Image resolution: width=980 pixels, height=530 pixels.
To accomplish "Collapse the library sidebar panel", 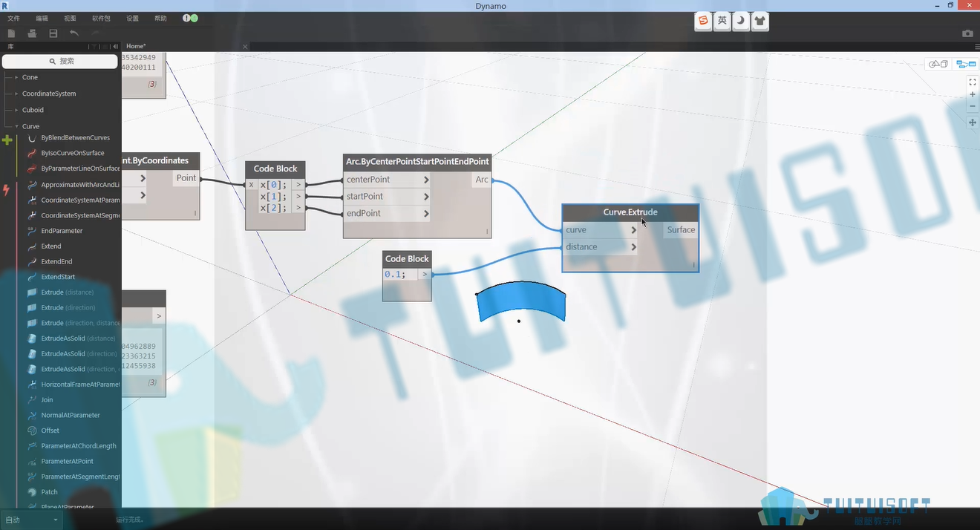I will [x=115, y=46].
